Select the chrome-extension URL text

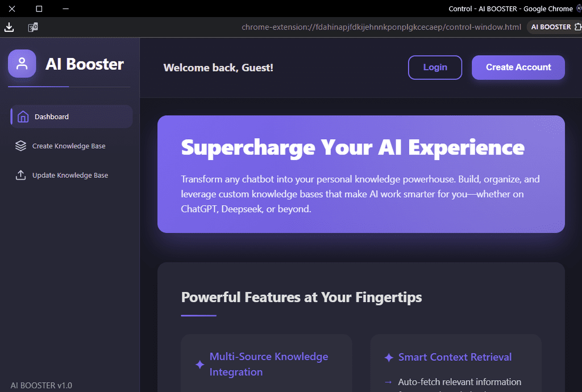pos(381,27)
